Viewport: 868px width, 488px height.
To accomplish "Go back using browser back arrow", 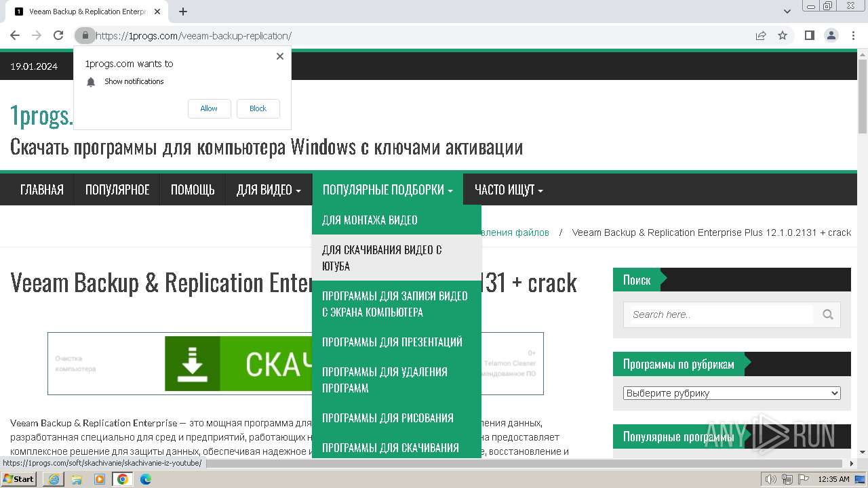I will pyautogui.click(x=15, y=35).
